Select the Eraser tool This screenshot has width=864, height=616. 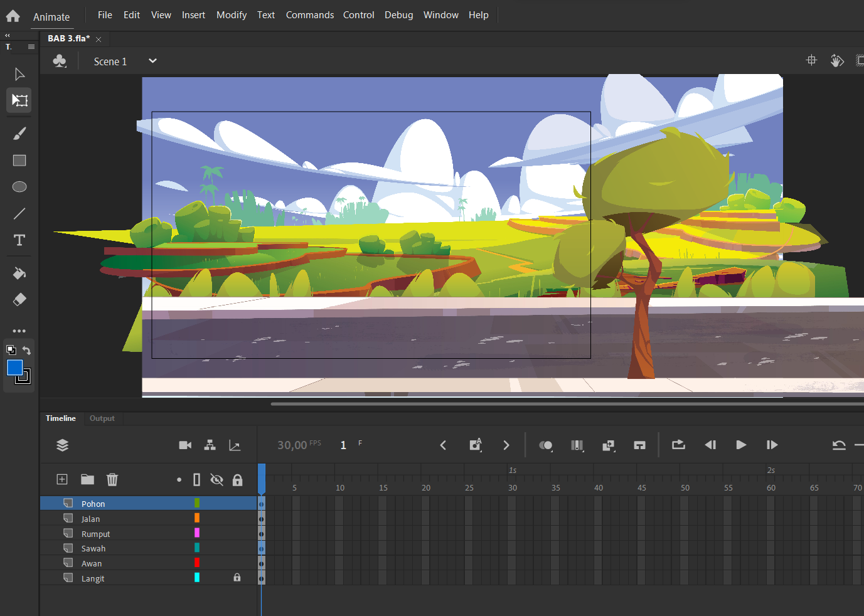pyautogui.click(x=19, y=299)
